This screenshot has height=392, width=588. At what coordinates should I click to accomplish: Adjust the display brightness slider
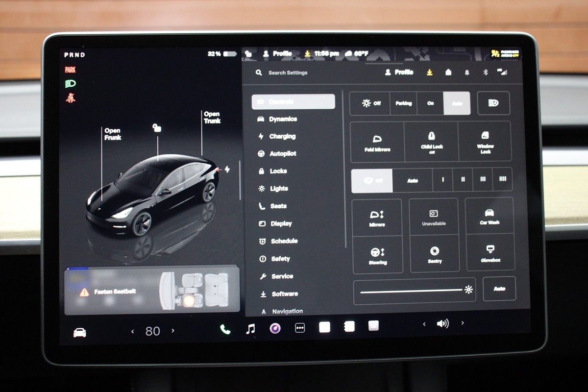pos(412,291)
